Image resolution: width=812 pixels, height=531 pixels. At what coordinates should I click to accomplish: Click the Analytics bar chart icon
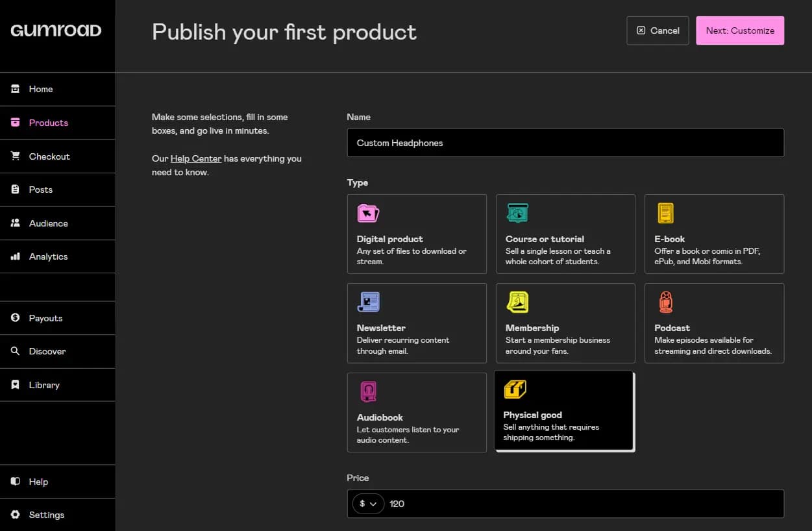pos(16,256)
